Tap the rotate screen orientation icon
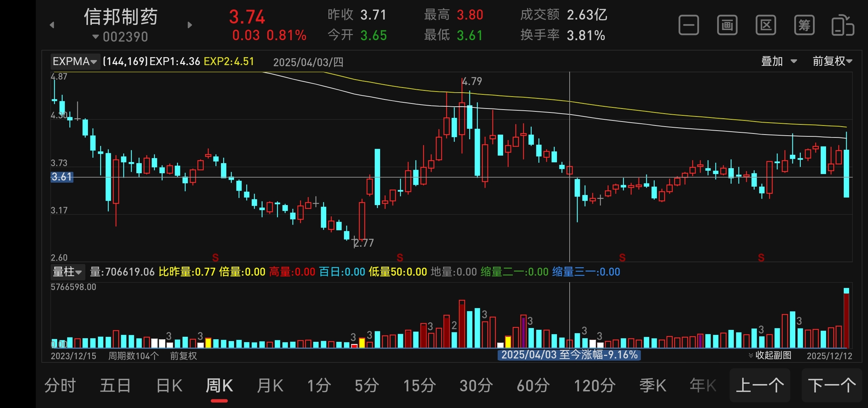Image resolution: width=868 pixels, height=408 pixels. pos(843,25)
